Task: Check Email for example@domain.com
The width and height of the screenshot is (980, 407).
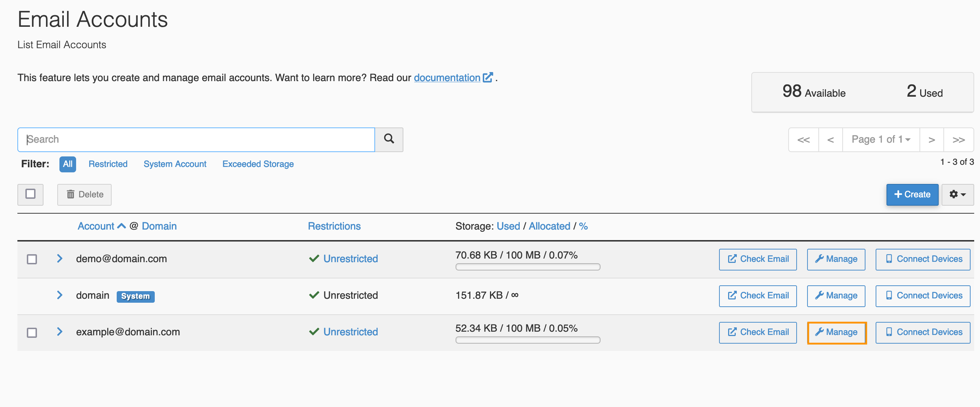Action: click(758, 332)
